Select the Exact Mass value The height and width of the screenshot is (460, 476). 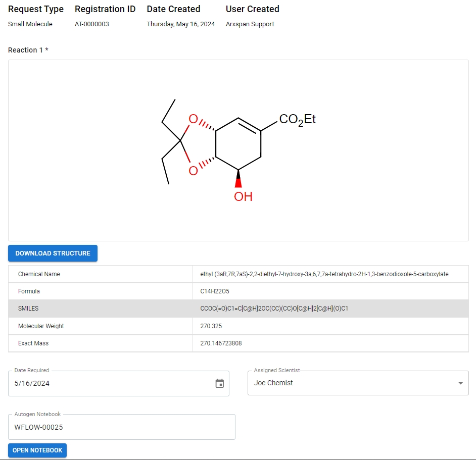coord(221,343)
